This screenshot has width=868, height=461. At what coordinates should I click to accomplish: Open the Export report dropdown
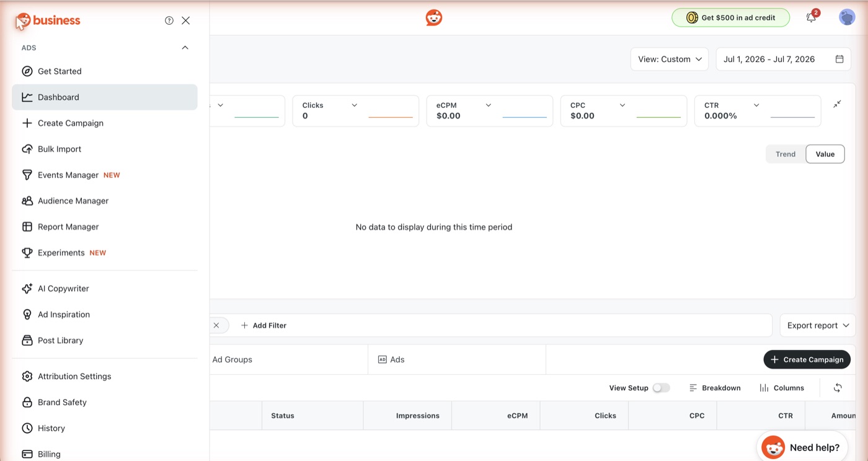(x=818, y=326)
